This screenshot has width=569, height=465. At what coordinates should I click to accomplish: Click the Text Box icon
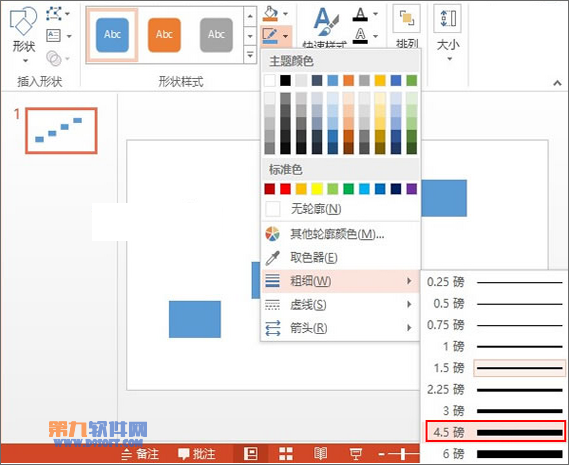(x=54, y=36)
